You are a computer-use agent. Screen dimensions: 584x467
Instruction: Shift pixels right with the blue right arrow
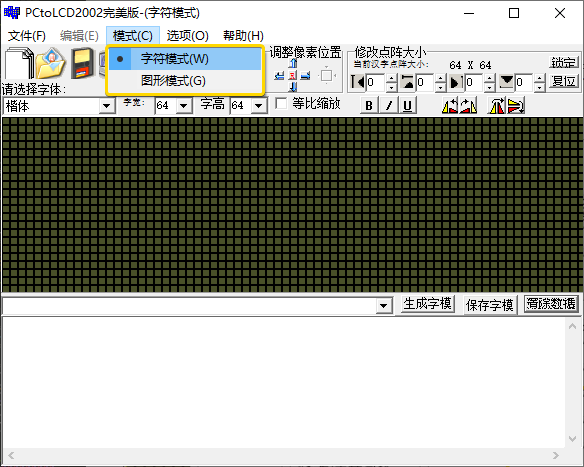[305, 76]
